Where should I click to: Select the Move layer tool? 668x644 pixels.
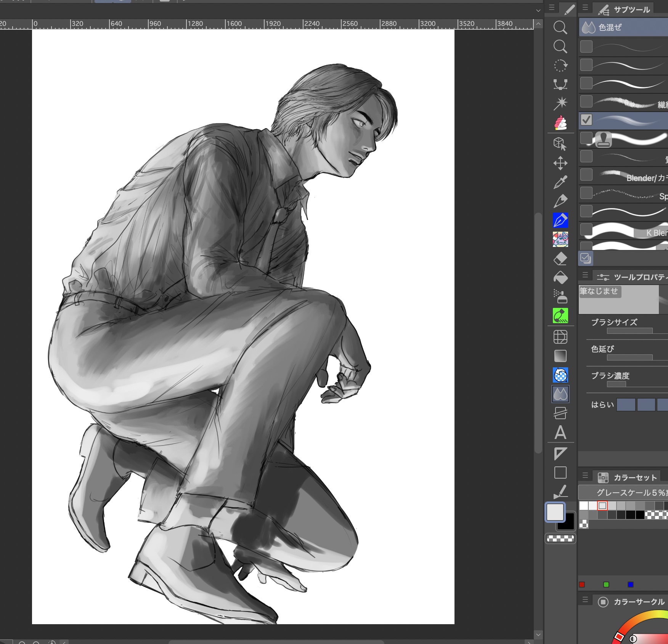pos(560,163)
